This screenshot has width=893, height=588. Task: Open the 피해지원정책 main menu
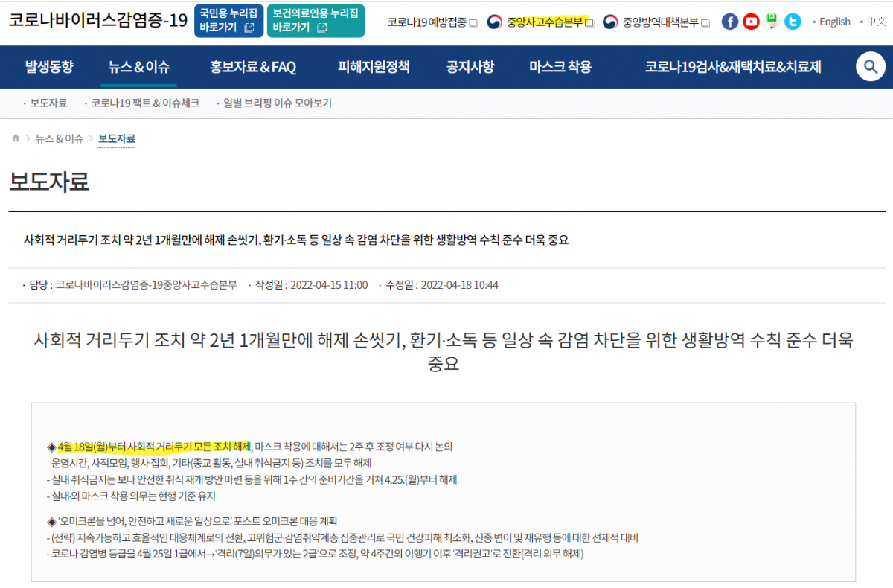(x=374, y=67)
